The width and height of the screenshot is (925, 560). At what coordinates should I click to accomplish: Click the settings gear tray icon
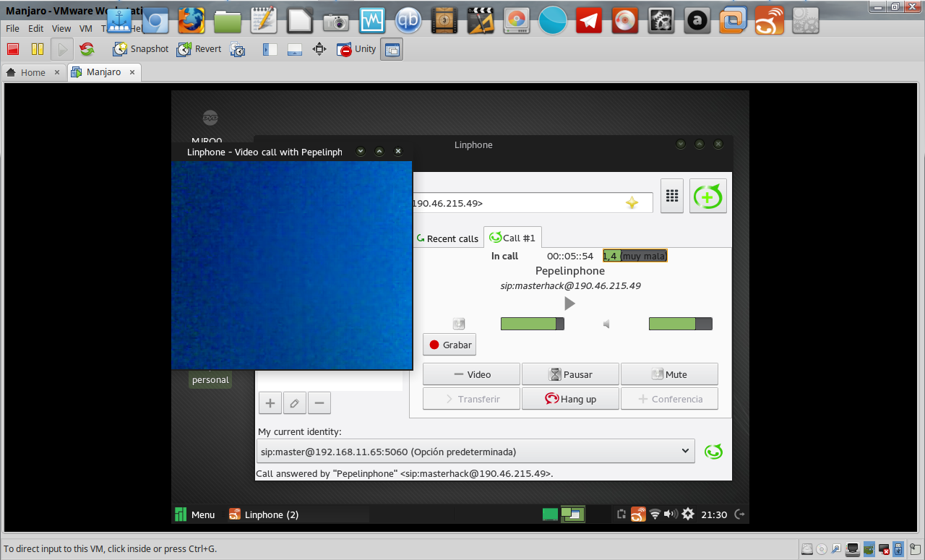point(688,514)
